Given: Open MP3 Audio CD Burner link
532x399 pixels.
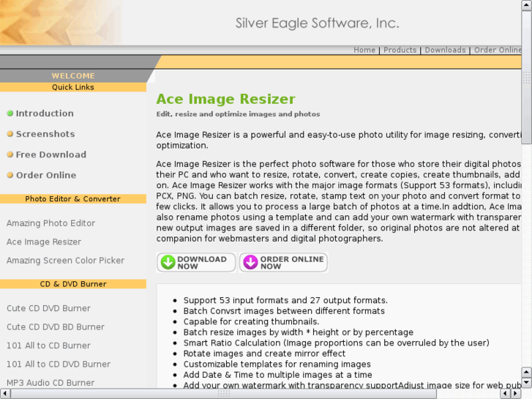Looking at the screenshot, I should pyautogui.click(x=50, y=383).
